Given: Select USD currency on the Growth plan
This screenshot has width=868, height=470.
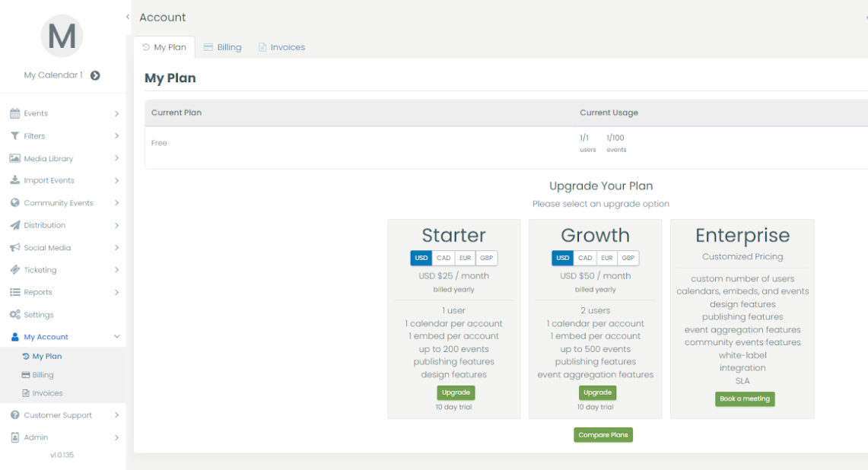Looking at the screenshot, I should (562, 258).
